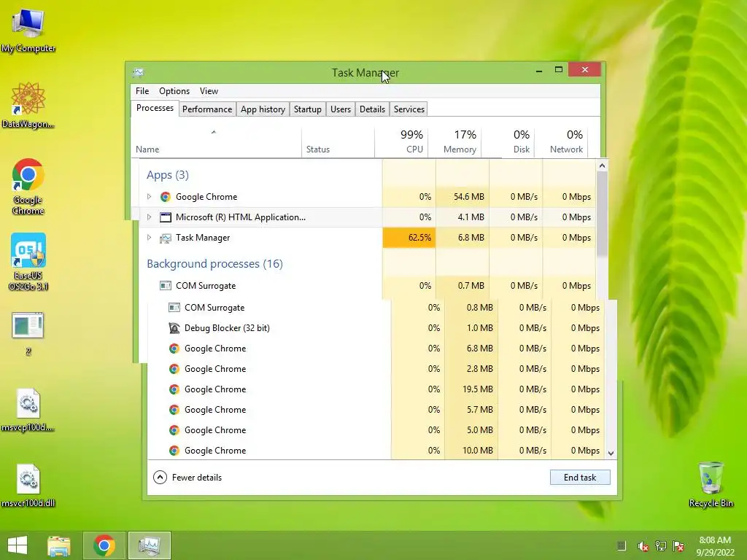Click Chrome icon in the 19.5 MB row
Viewport: 747px width, 560px height.
(174, 389)
